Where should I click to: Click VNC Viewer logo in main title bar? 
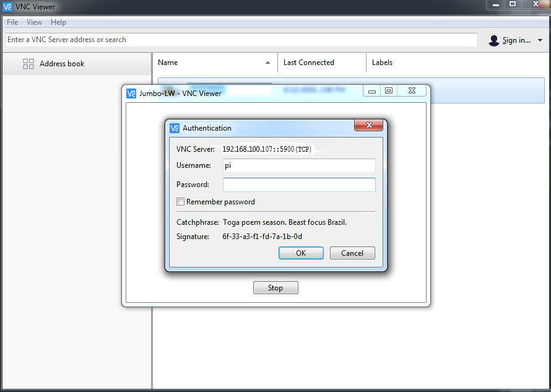(7, 7)
